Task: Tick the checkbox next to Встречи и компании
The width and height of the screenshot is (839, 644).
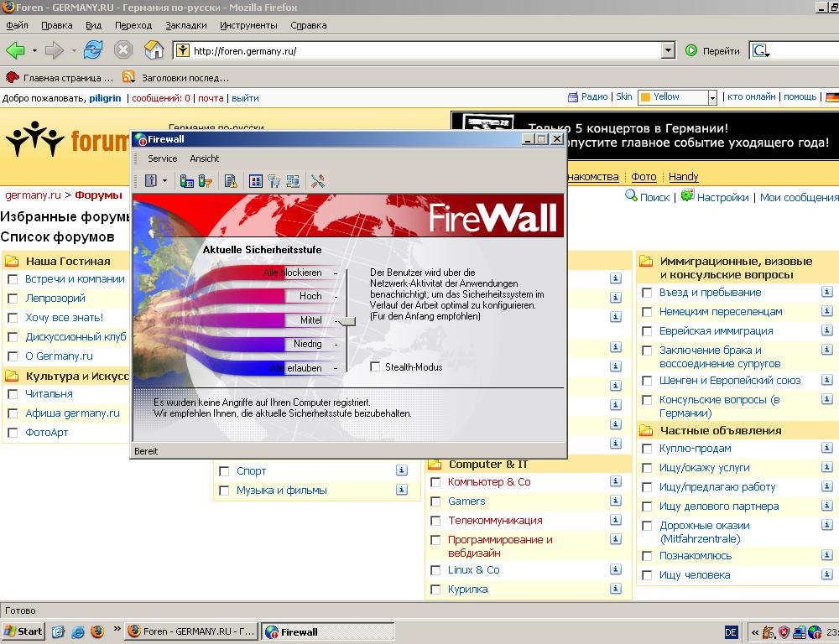Action: point(13,279)
